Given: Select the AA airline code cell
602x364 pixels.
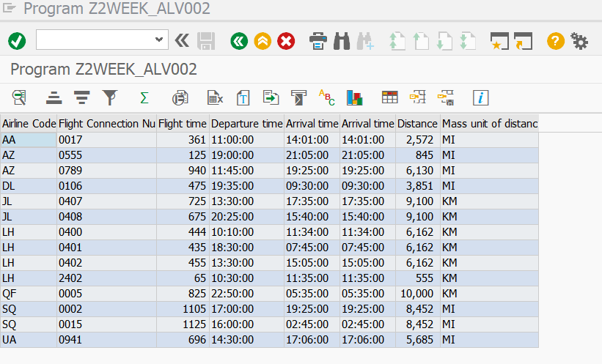Looking at the screenshot, I should pyautogui.click(x=29, y=140).
